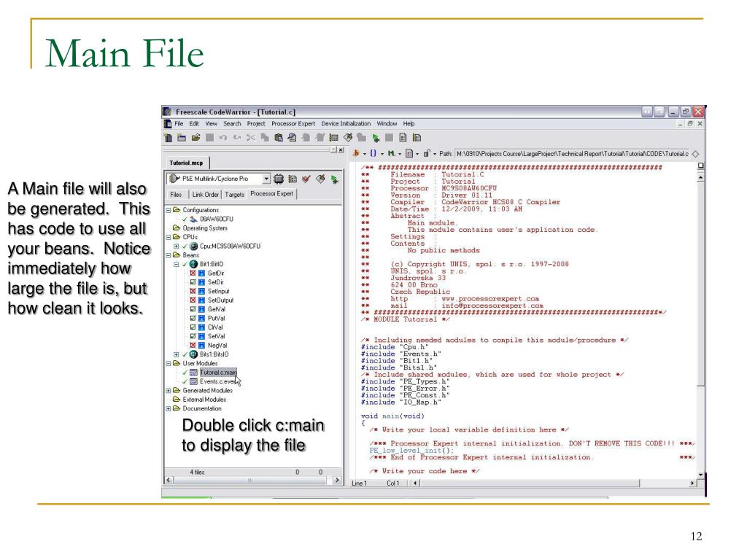747x560 pixels.
Task: Expand the Generated Modules folder
Action: click(169, 391)
